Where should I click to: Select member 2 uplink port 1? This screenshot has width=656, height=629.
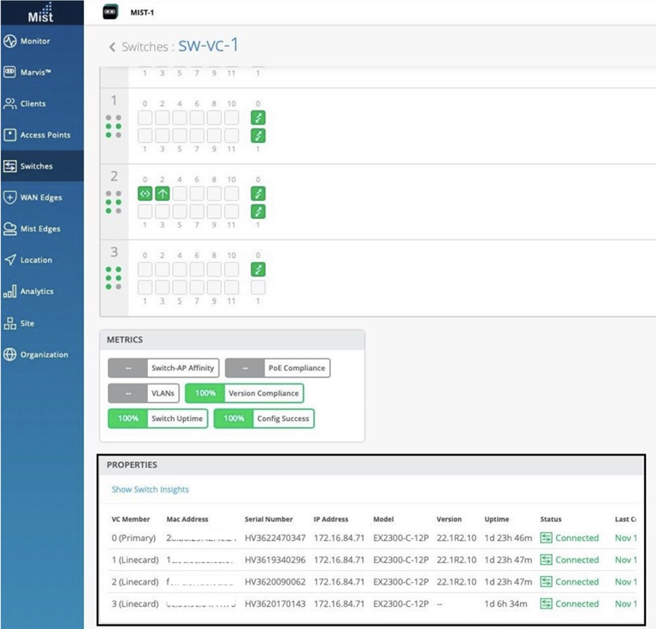coord(258,211)
